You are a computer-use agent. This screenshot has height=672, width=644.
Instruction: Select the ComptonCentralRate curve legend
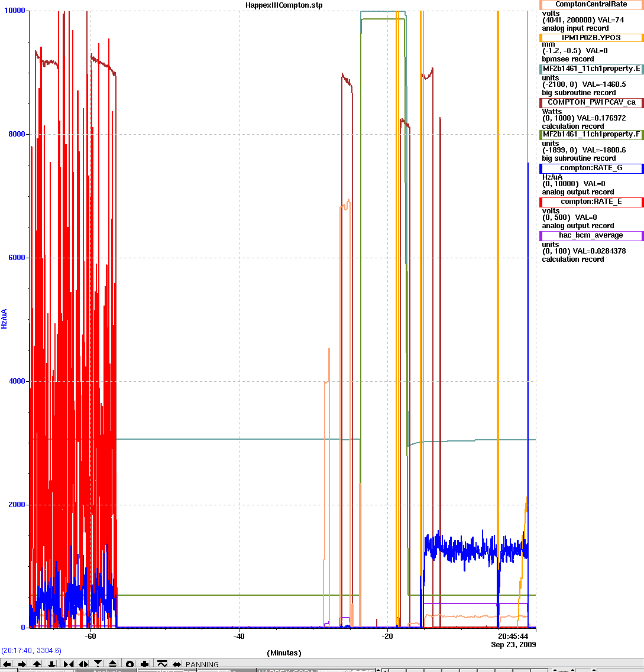591,4
